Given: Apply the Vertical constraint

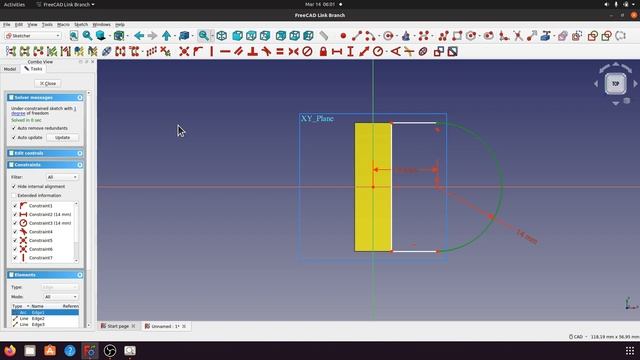Looking at the screenshot, I should [x=211, y=52].
